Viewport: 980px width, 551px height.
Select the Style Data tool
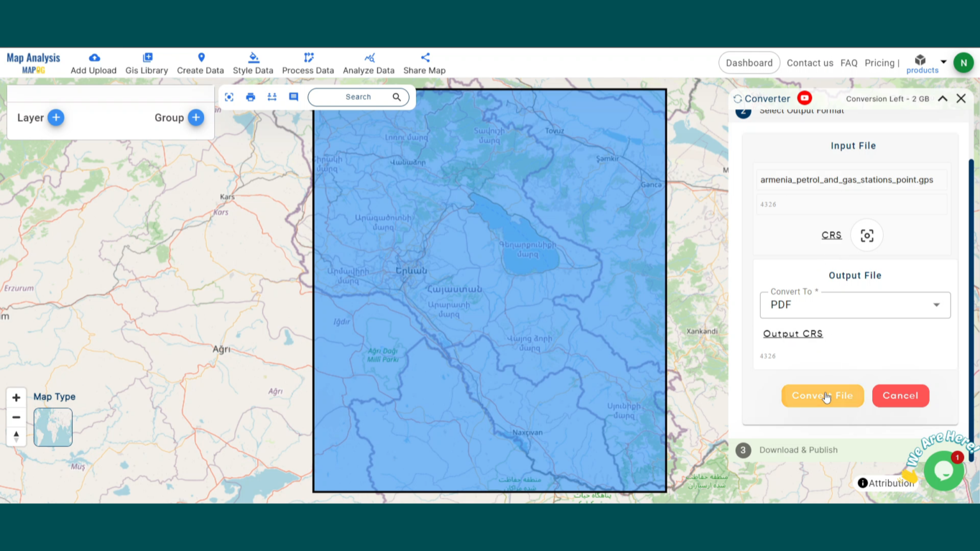(253, 62)
